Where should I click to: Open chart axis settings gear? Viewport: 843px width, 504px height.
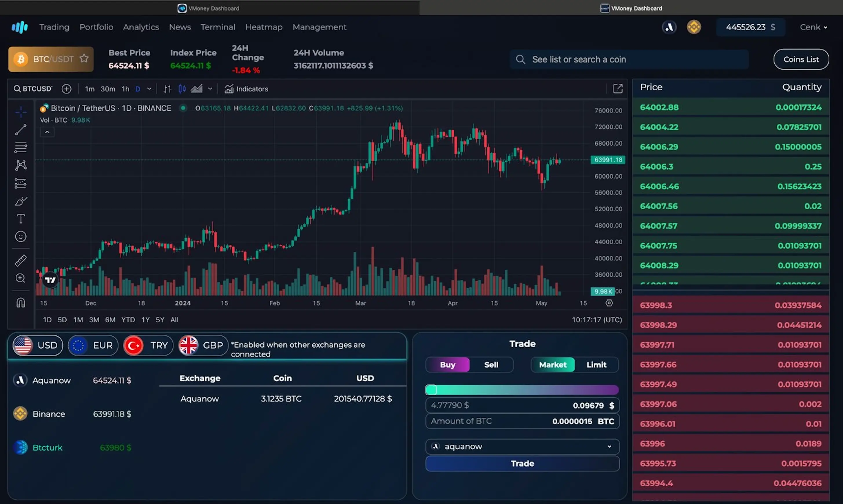tap(609, 303)
